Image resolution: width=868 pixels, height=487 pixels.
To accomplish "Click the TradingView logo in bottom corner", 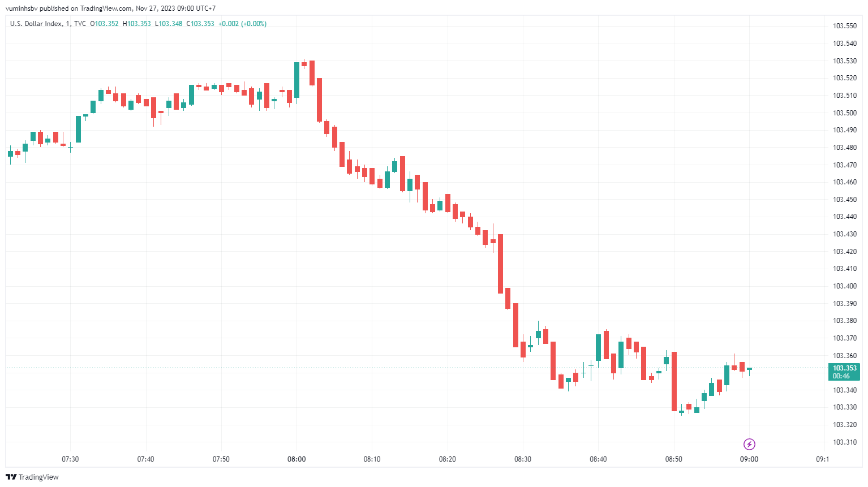I will point(32,477).
